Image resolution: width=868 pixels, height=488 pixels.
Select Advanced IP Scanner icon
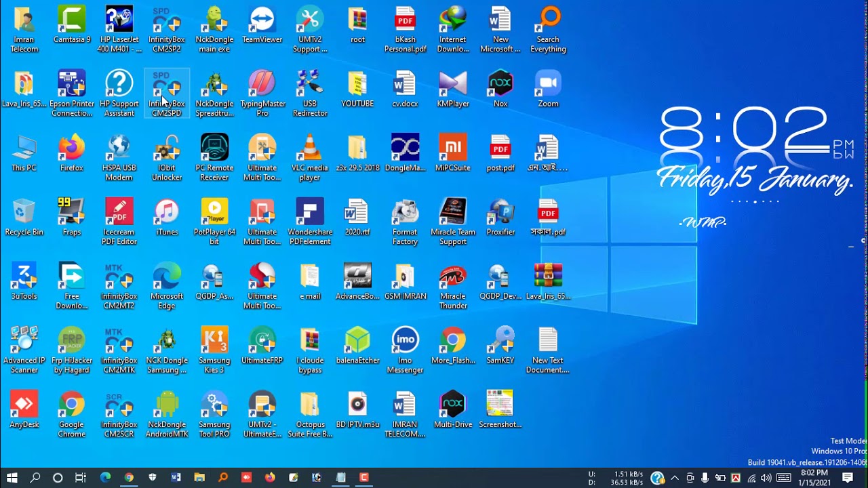(24, 350)
